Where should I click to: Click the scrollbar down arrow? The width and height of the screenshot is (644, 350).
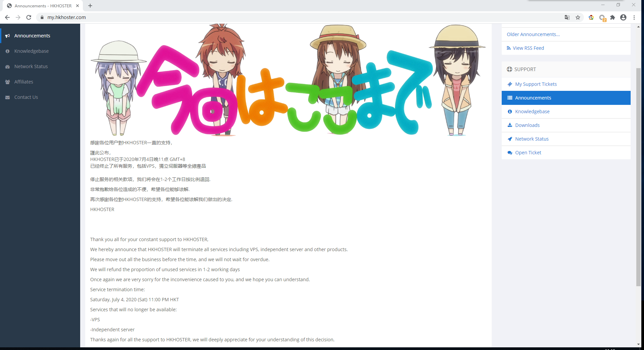[638, 344]
